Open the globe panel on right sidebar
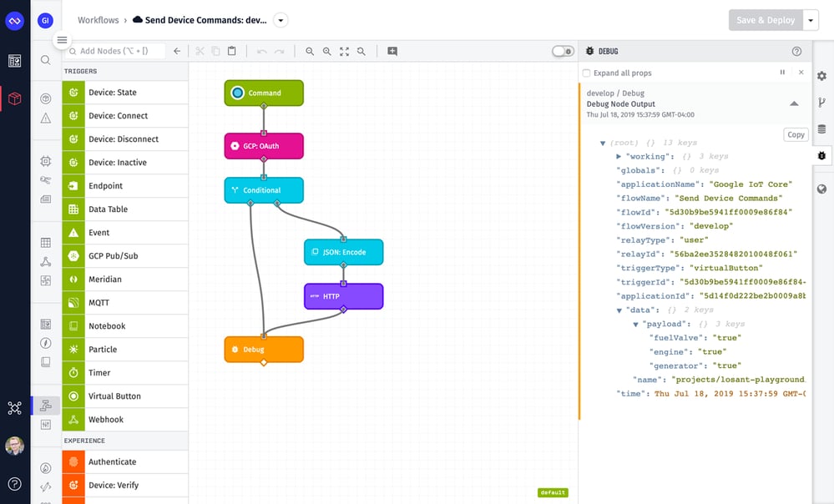 821,188
